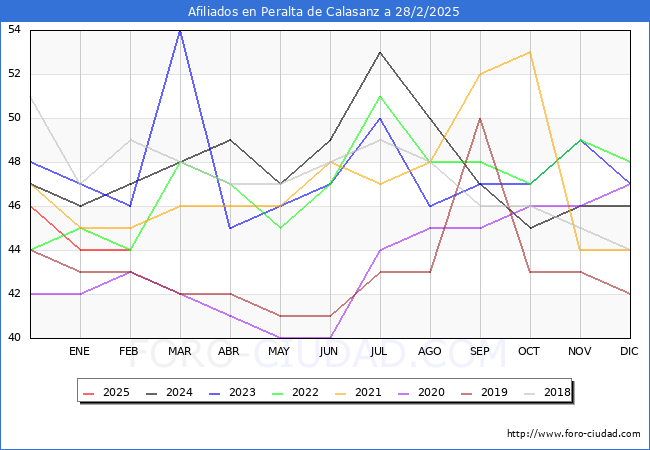The width and height of the screenshot is (650, 450).
Task: Click the y-axis value 46
Action: 14,206
